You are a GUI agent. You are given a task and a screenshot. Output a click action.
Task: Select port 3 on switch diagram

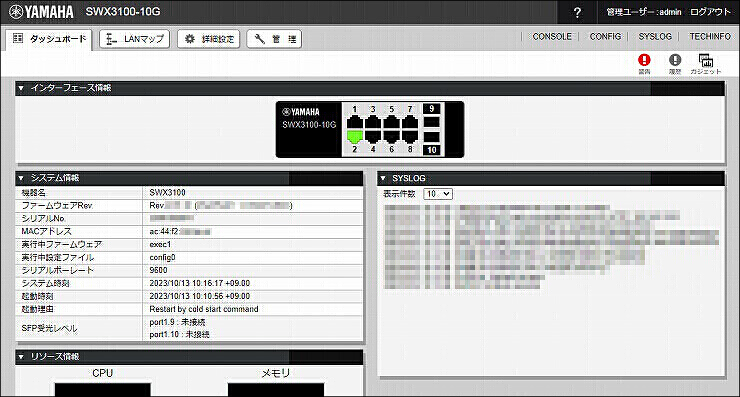[x=373, y=122]
